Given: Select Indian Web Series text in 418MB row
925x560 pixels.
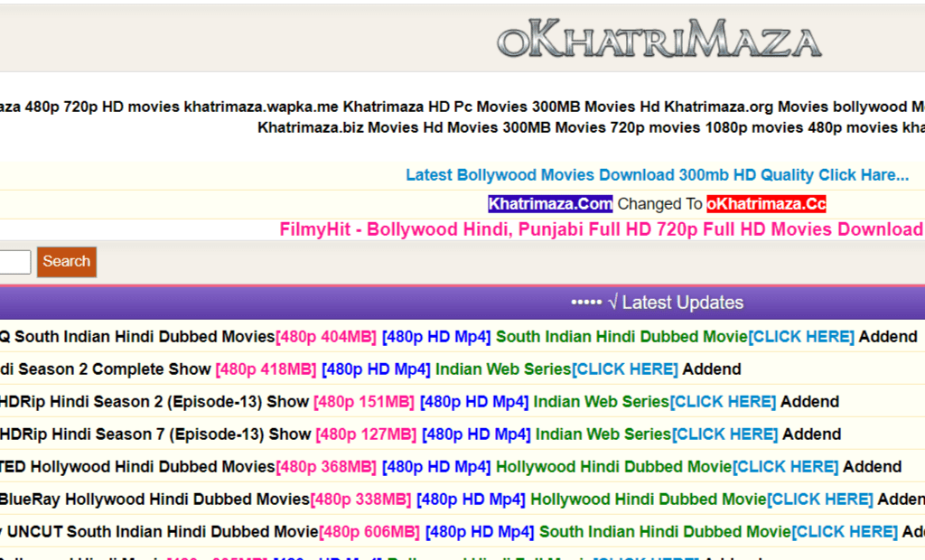Looking at the screenshot, I should 503,369.
